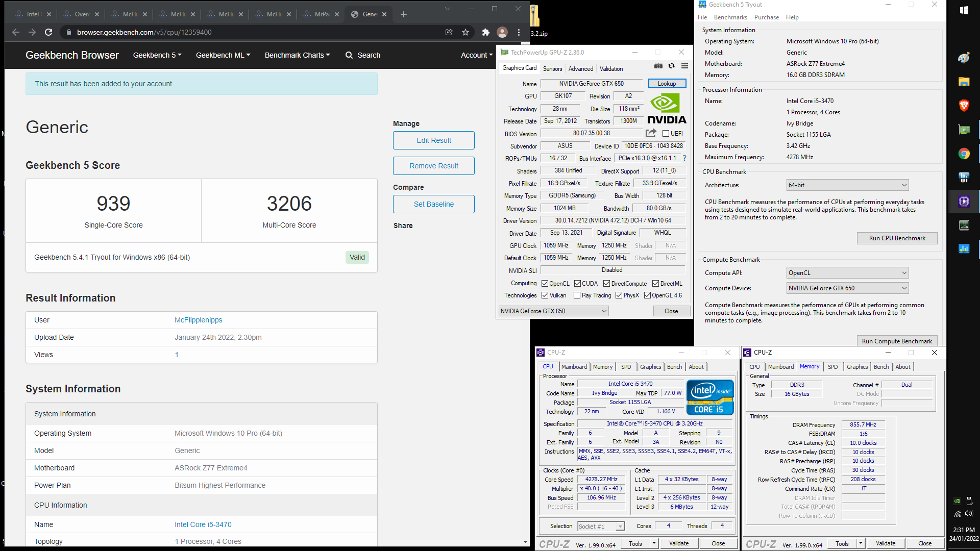Click Chrome back arrow

16,32
